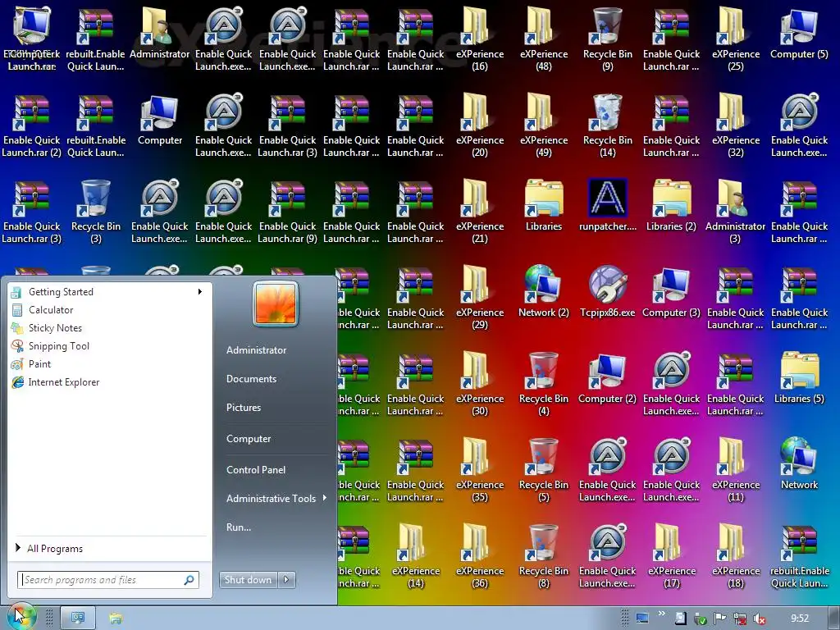Select the eXPerience (36) folder shortcut

[480, 557]
